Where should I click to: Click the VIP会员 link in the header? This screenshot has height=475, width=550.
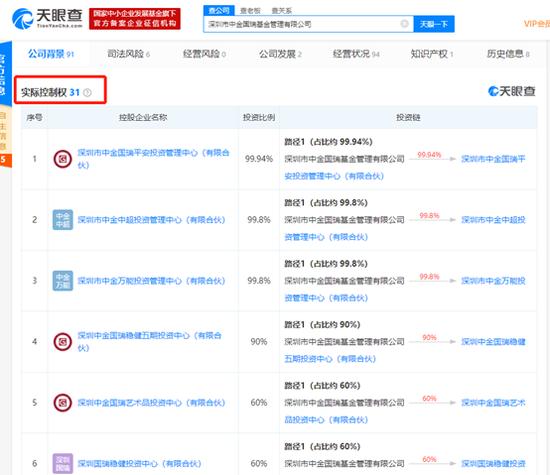(537, 24)
